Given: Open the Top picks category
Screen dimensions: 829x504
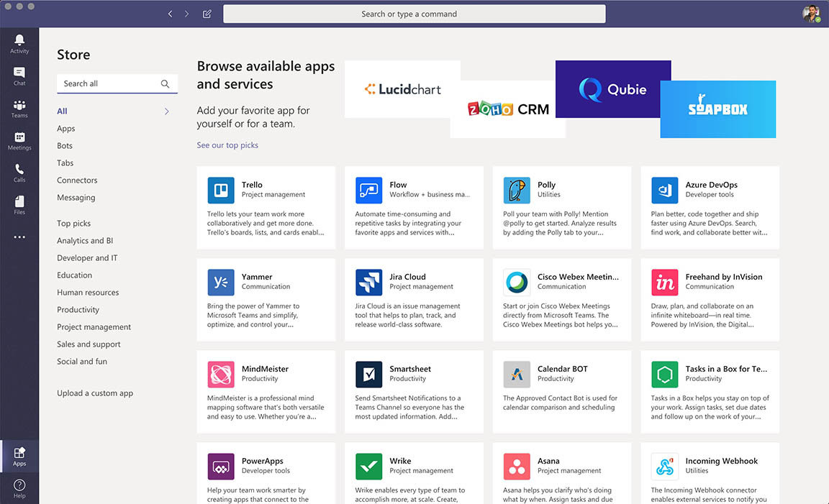Looking at the screenshot, I should pos(73,224).
